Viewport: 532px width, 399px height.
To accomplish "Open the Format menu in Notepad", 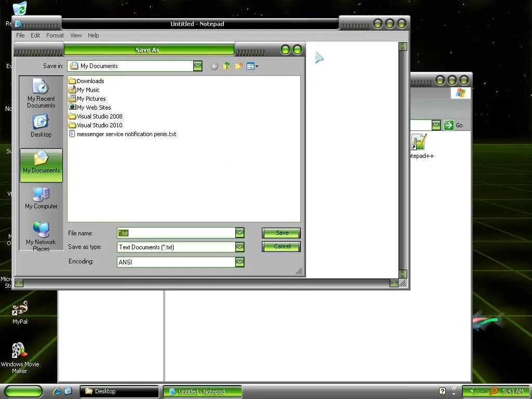I will pyautogui.click(x=55, y=35).
